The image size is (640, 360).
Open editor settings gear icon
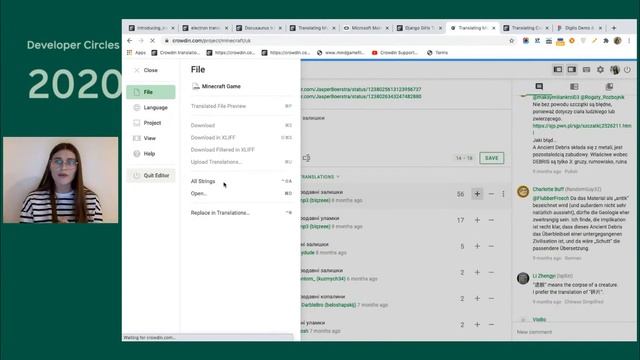pyautogui.click(x=600, y=70)
